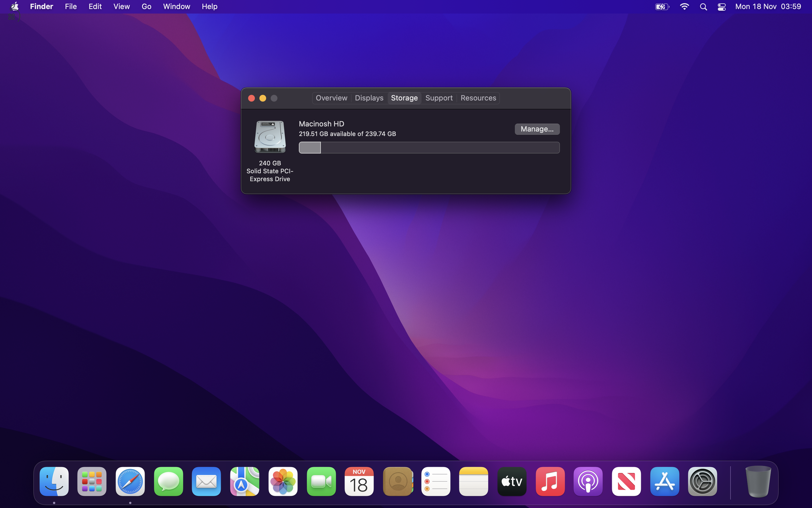Open the Resources tab
This screenshot has height=508, width=812.
pos(478,98)
